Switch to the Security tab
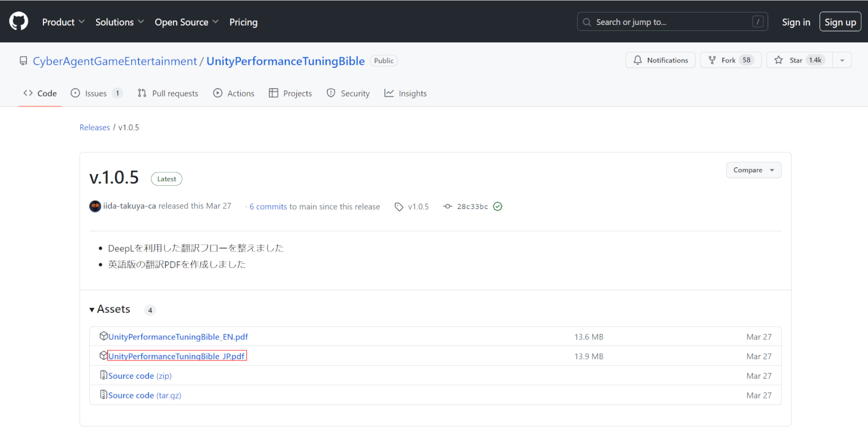This screenshot has height=433, width=868. click(348, 94)
